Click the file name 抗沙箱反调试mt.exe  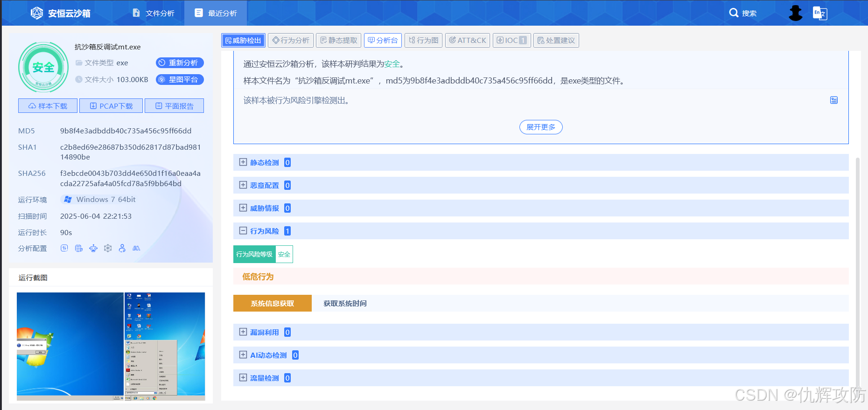(107, 47)
